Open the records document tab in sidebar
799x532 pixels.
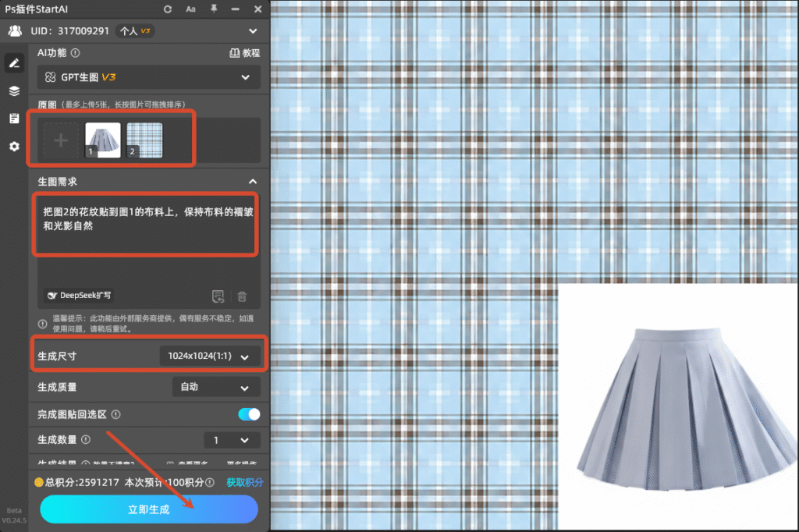tap(14, 119)
